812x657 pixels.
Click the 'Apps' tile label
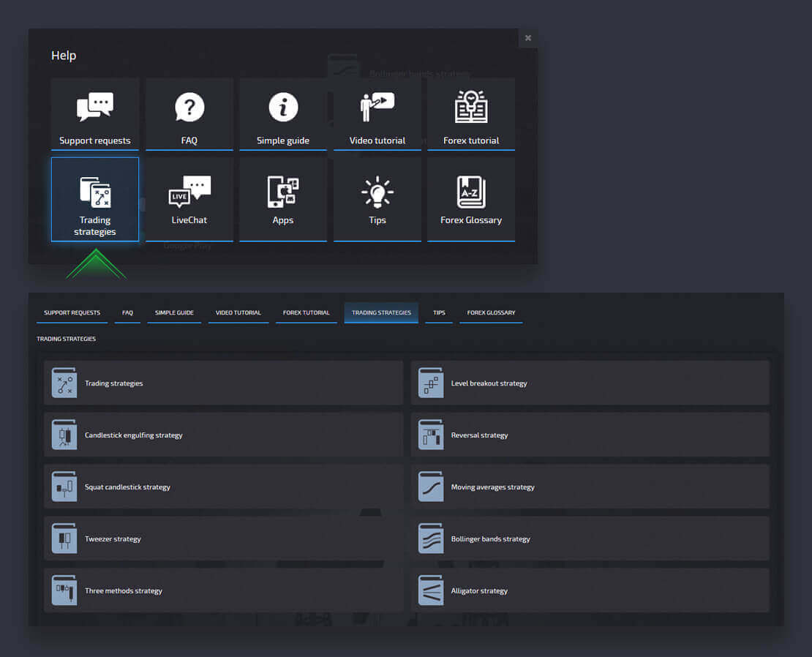283,220
